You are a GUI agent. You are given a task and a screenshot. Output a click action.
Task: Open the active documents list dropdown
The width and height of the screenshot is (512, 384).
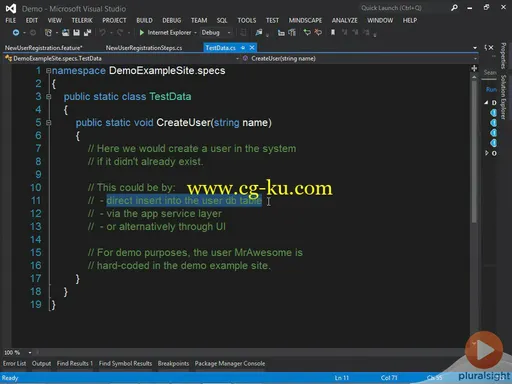coord(475,48)
